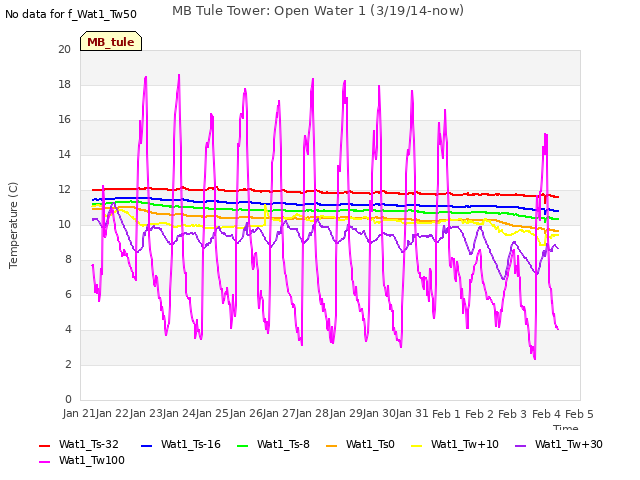Select the Wat1_Tw+10 legend label
This screenshot has height=480, width=640.
coord(465,444)
